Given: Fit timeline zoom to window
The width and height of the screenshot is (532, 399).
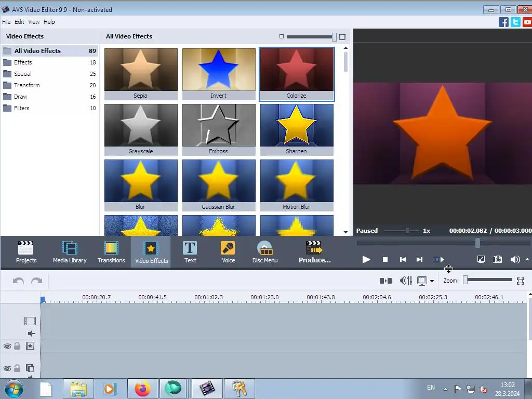Looking at the screenshot, I should pos(521,281).
